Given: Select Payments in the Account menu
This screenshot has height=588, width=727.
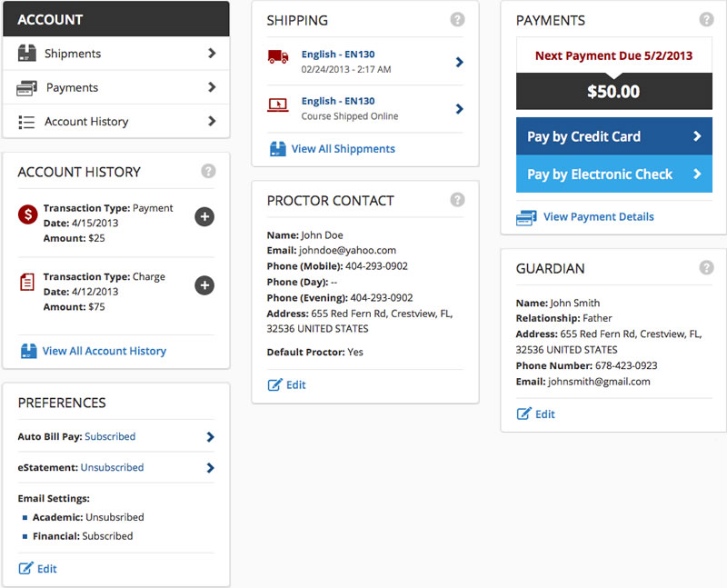Looking at the screenshot, I should pos(115,87).
